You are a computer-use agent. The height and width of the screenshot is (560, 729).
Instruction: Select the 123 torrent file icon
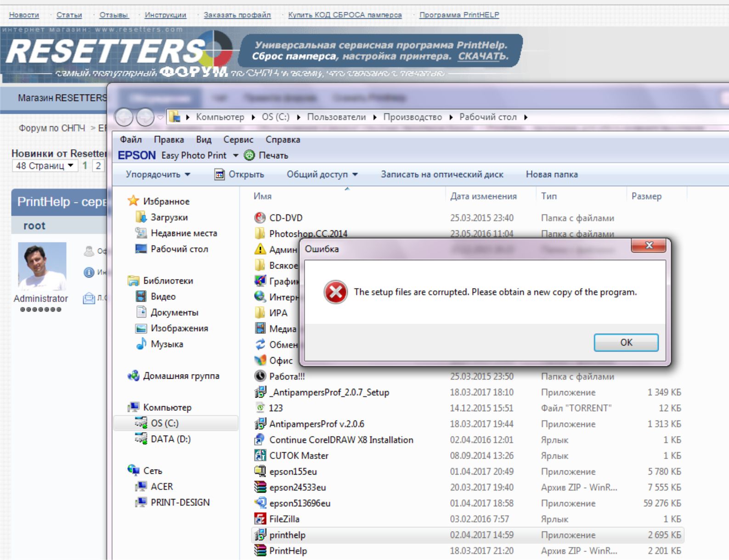coord(260,408)
